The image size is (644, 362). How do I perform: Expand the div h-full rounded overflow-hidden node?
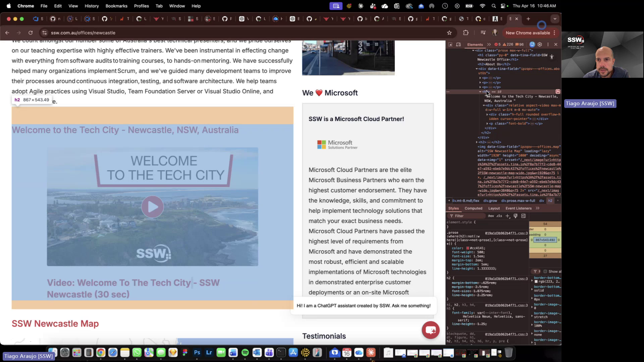tap(487, 115)
